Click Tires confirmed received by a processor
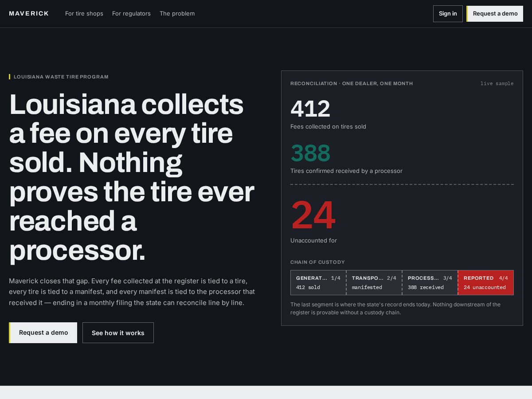 [x=346, y=171]
